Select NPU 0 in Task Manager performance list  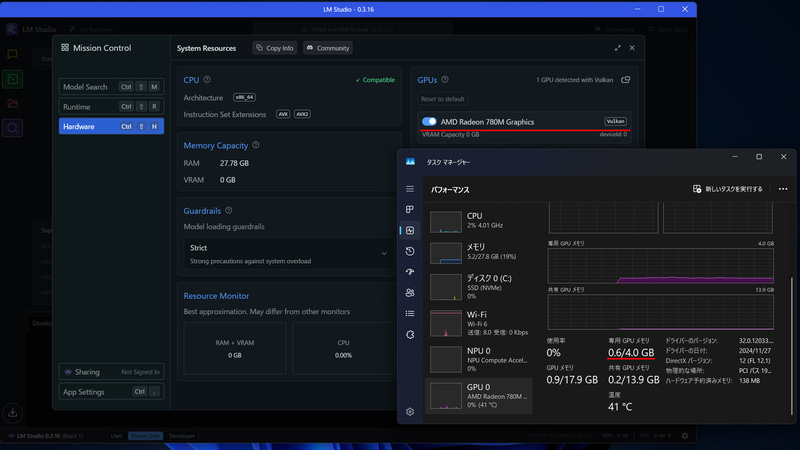coord(479,359)
